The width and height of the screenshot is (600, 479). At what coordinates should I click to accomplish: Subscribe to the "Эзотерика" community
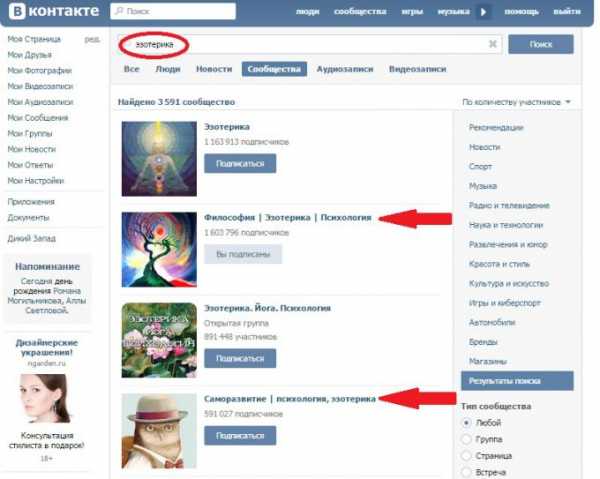[x=240, y=164]
